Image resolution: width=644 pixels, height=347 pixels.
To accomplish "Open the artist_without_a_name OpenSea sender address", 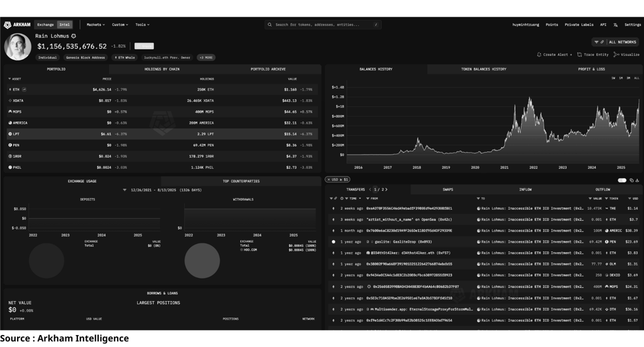I will [409, 219].
